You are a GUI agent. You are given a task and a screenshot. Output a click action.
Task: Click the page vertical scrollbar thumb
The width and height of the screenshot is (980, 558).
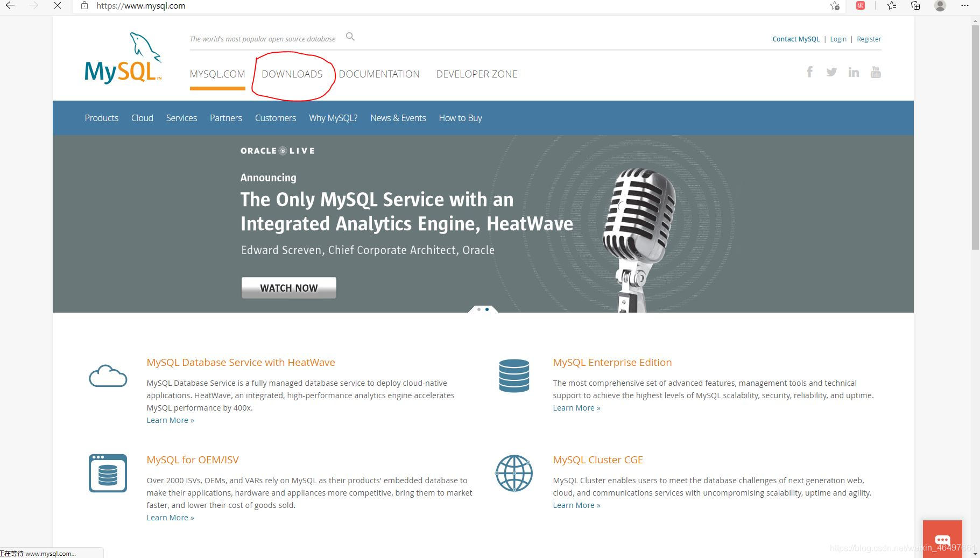pyautogui.click(x=975, y=137)
